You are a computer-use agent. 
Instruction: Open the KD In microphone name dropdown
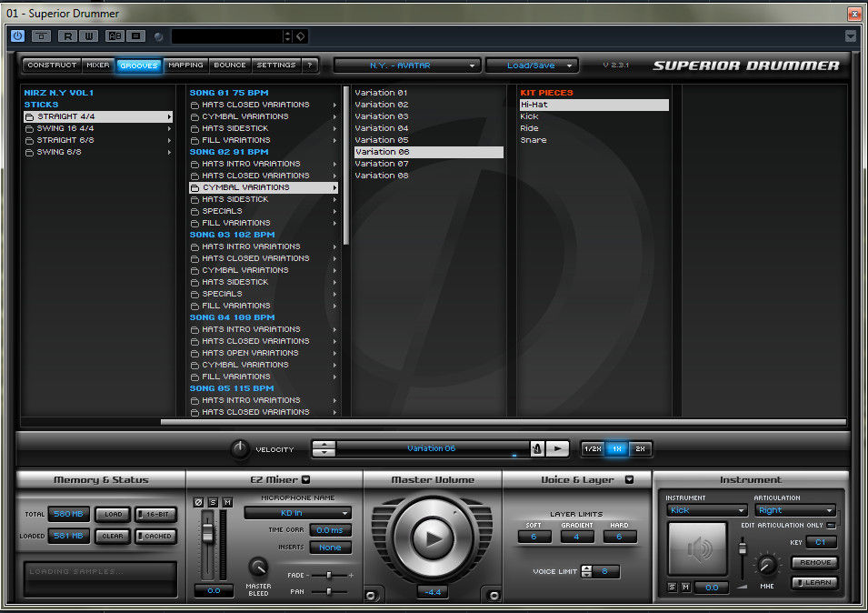click(x=298, y=513)
